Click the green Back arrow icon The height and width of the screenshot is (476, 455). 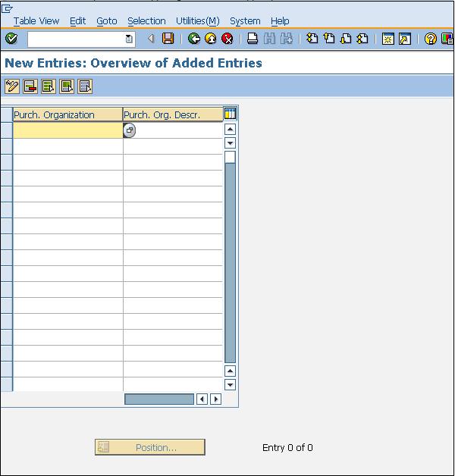(194, 39)
